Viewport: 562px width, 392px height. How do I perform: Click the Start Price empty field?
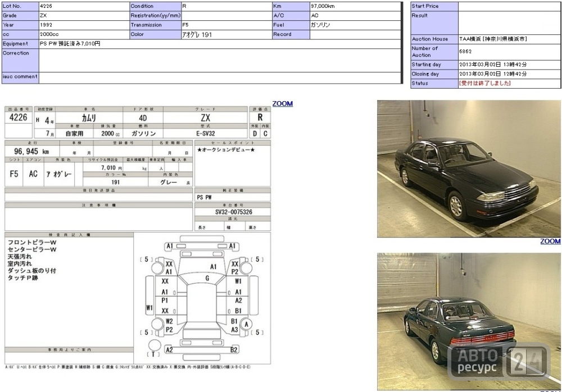click(x=509, y=6)
